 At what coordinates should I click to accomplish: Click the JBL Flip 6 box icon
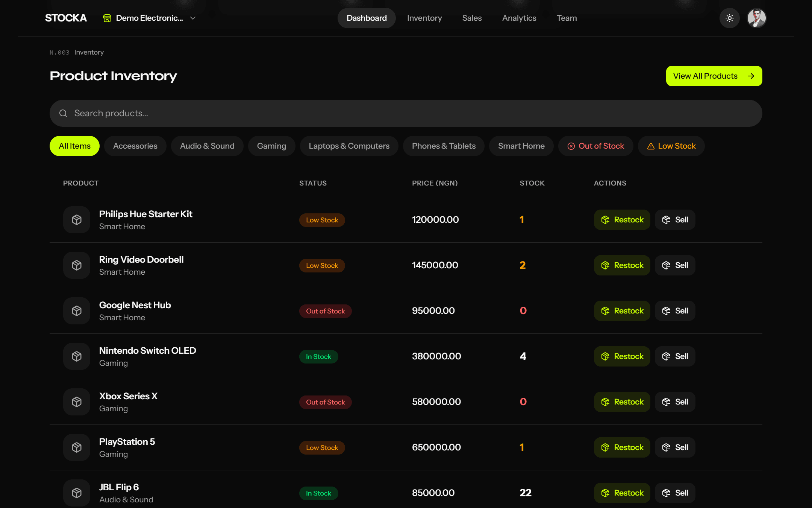coord(77,493)
